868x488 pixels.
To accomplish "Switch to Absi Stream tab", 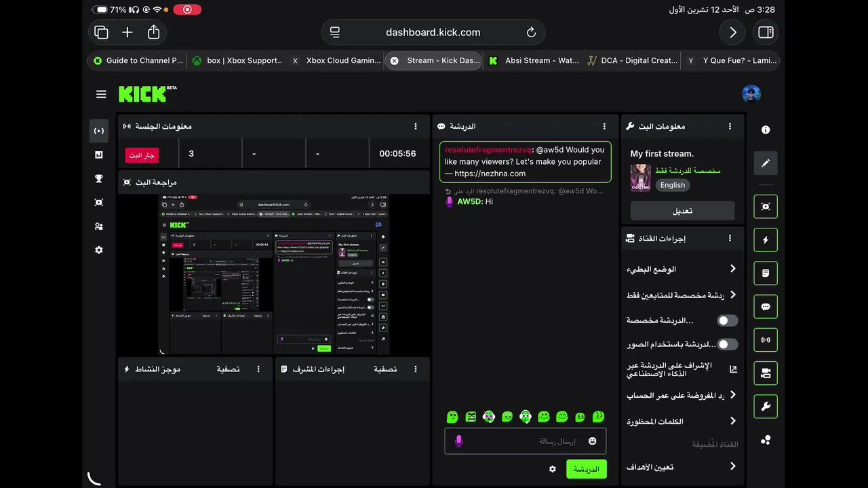I will coord(533,60).
